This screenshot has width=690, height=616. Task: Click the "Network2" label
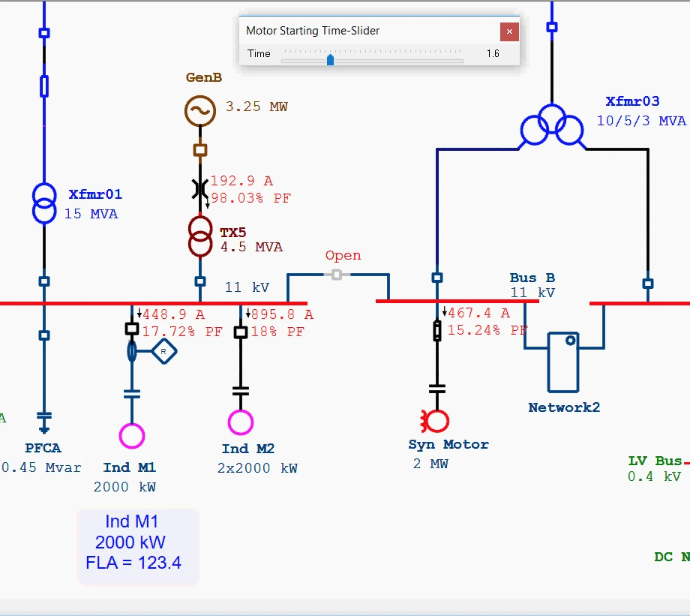564,407
